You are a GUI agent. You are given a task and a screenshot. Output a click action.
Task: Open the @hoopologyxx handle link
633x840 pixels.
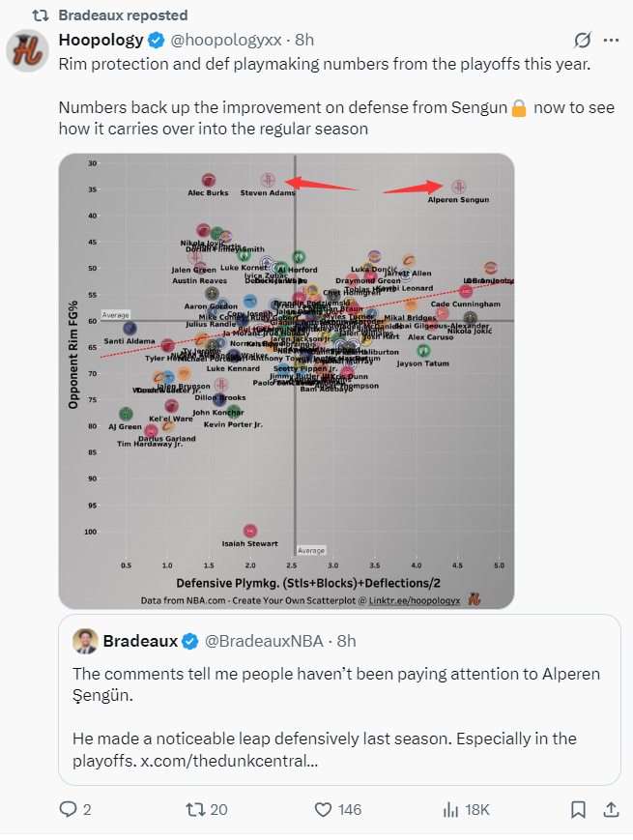point(227,41)
